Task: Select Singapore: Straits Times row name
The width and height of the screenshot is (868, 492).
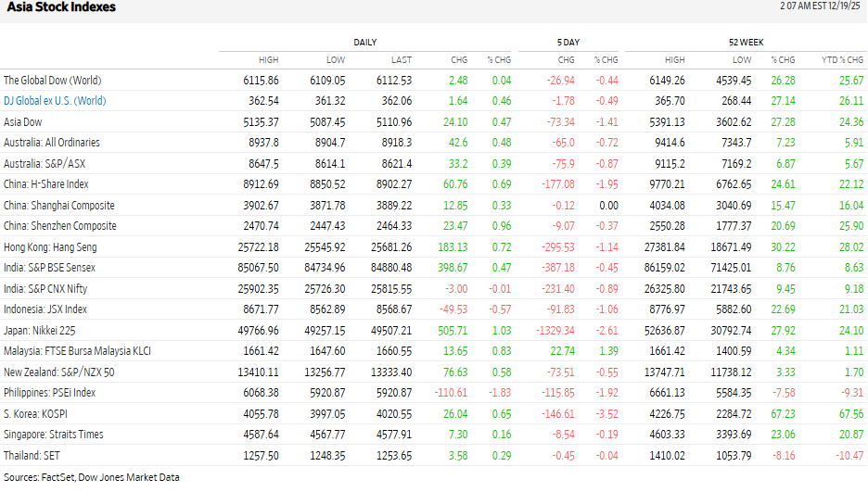Action: pyautogui.click(x=53, y=435)
